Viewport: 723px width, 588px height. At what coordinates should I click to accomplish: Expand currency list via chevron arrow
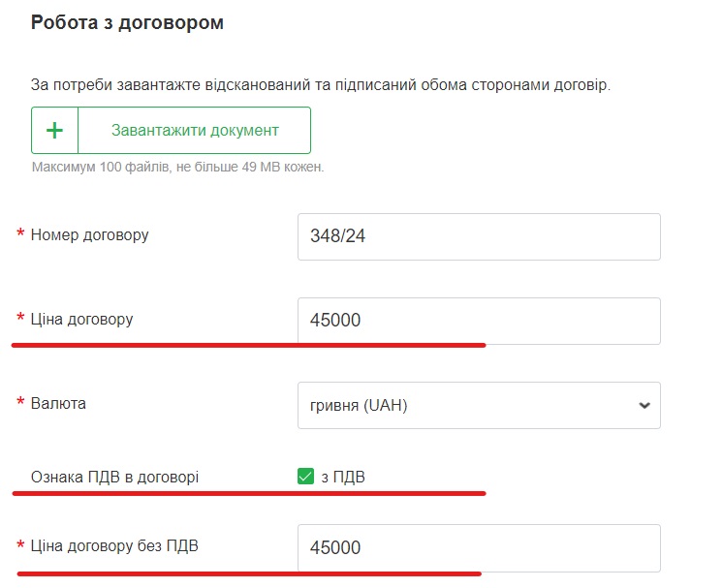[x=644, y=406]
